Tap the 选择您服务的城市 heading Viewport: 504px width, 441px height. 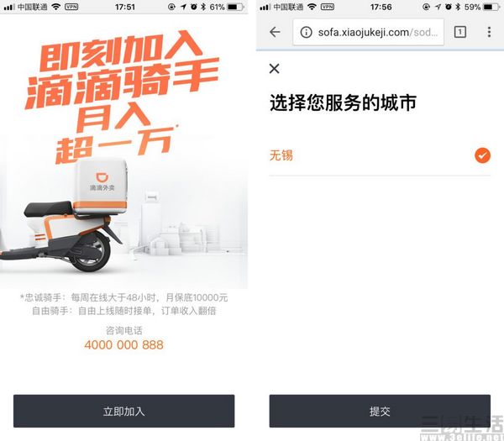click(343, 102)
